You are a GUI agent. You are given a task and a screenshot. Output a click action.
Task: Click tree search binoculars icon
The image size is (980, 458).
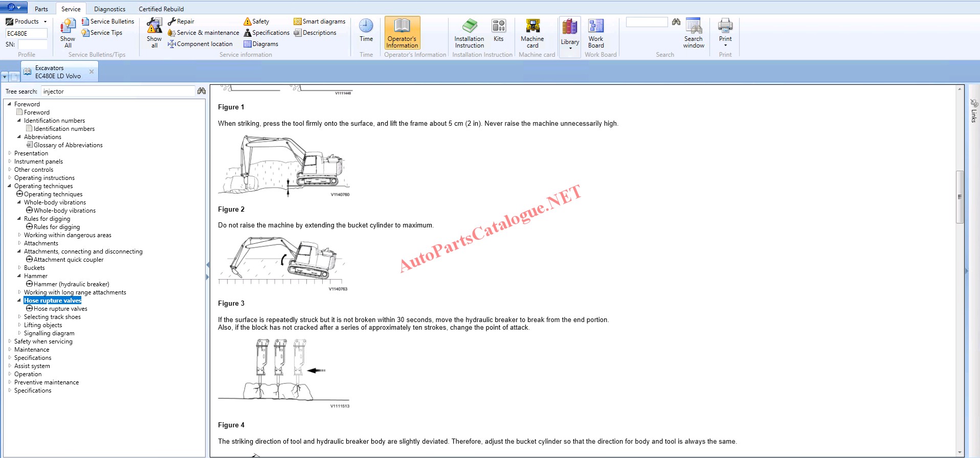click(x=202, y=91)
